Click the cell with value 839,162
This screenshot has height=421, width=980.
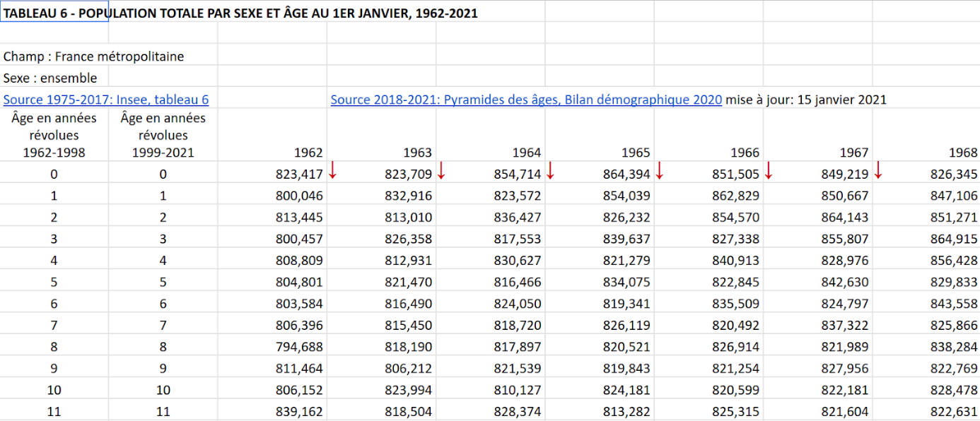coord(272,411)
